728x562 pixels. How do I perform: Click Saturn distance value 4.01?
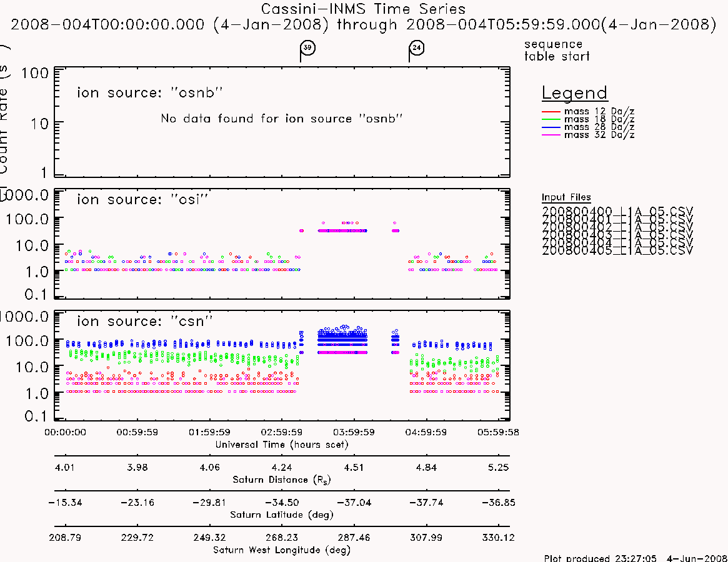click(64, 467)
